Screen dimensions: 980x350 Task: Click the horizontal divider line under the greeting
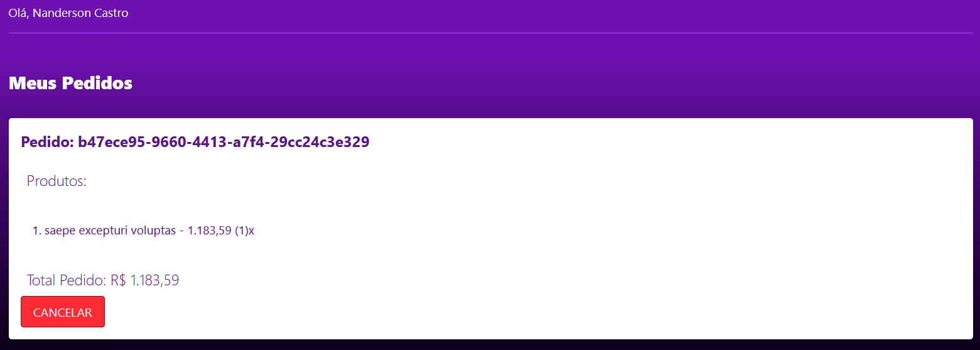490,33
